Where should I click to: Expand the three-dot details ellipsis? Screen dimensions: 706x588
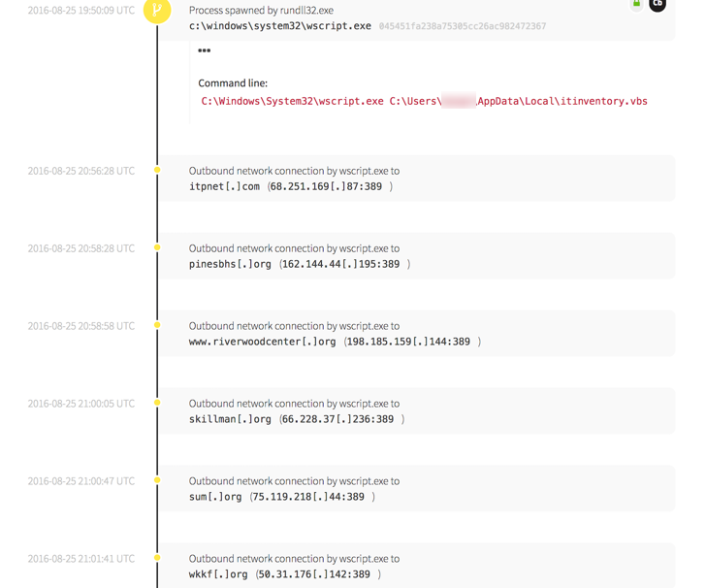coord(204,50)
